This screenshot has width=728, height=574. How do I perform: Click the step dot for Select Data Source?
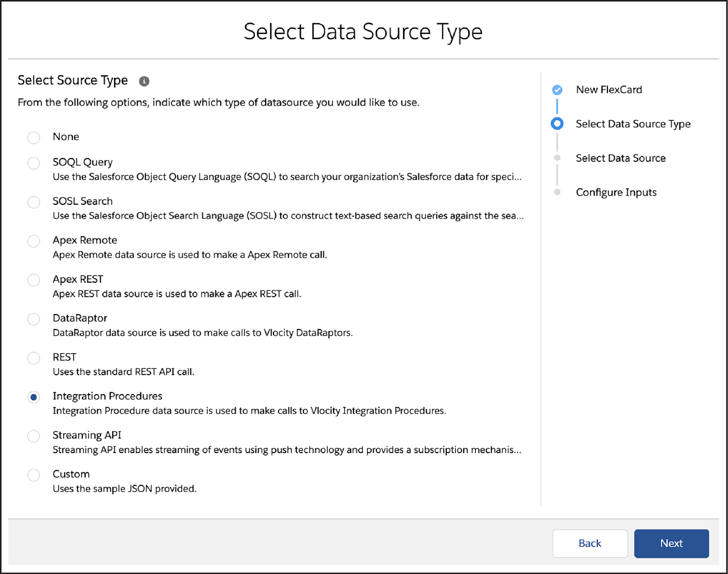pos(557,158)
